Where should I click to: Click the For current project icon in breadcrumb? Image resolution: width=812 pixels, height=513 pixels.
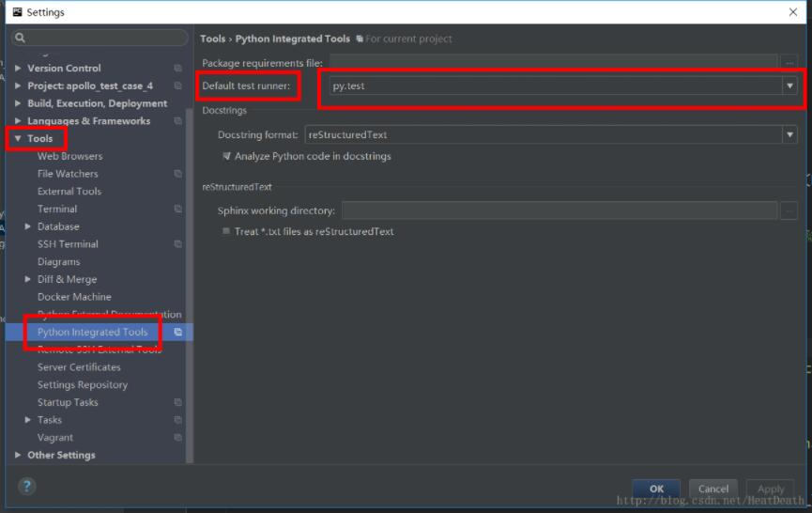(x=360, y=39)
